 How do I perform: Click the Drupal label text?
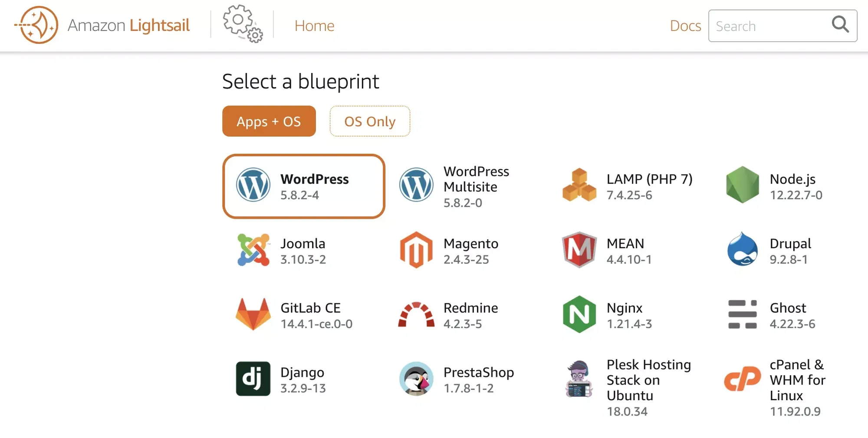coord(790,244)
